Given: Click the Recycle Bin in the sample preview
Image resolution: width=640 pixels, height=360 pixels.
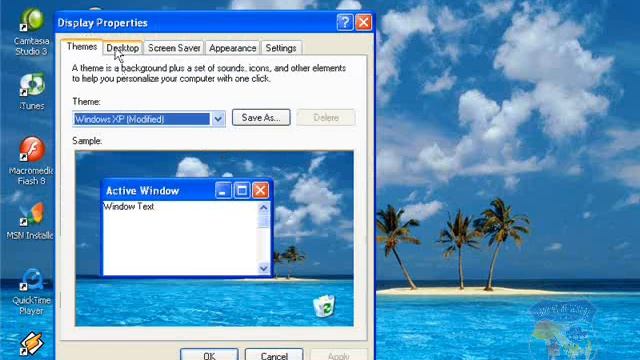Looking at the screenshot, I should (324, 306).
